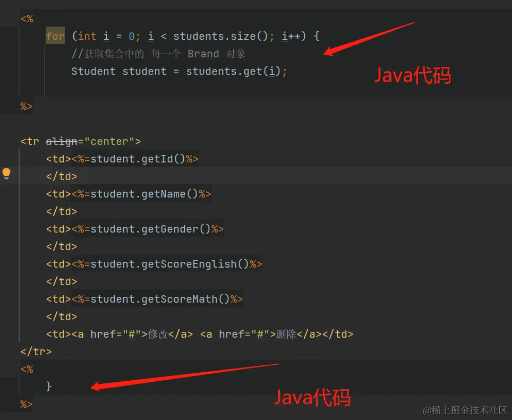Click the 删除 link text in code

coord(286,334)
